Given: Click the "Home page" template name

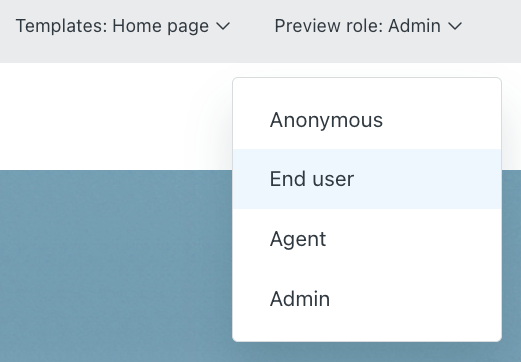Looking at the screenshot, I should (161, 26).
